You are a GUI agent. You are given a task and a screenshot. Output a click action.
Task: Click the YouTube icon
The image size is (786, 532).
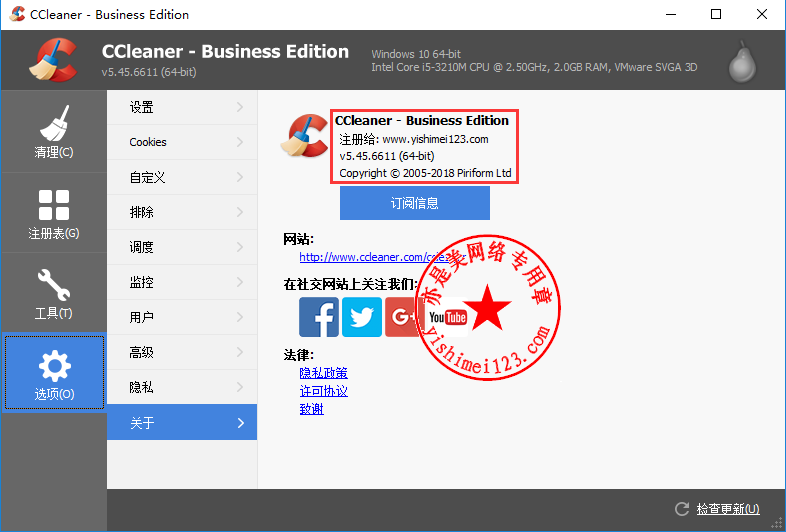[x=448, y=317]
